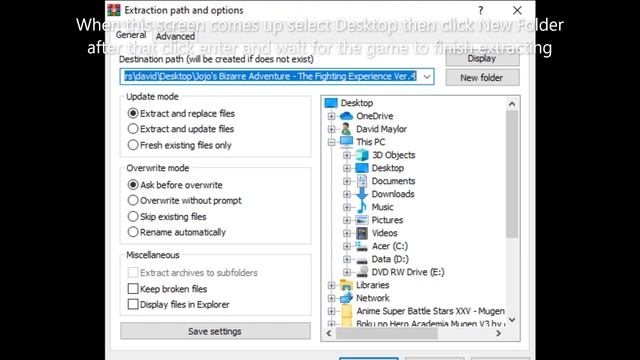
Task: Click the folder tree scroll left arrow
Action: click(x=329, y=333)
